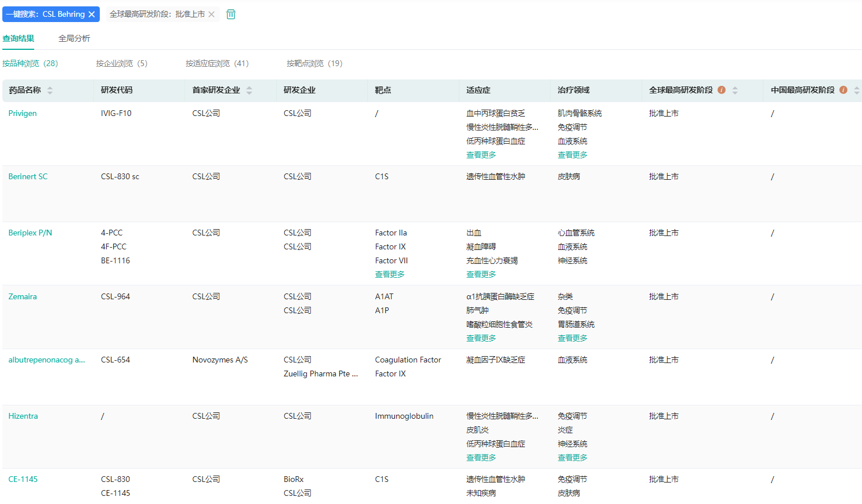The image size is (862, 504).
Task: Open the Berinert SC drug link
Action: coord(28,176)
